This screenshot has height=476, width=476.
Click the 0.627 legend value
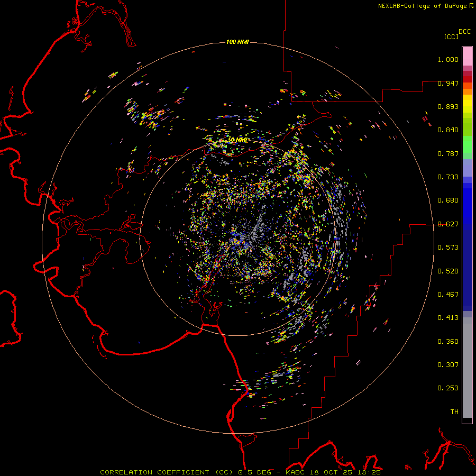(448, 224)
